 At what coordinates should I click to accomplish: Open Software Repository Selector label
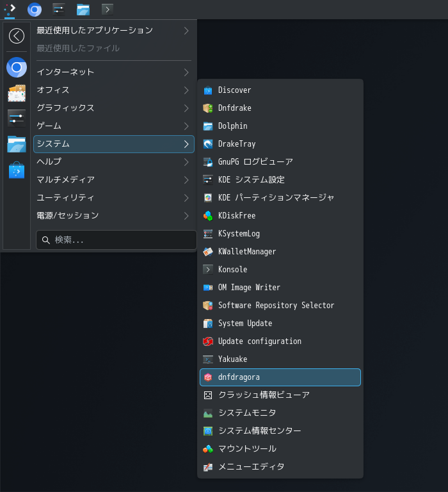click(x=276, y=306)
